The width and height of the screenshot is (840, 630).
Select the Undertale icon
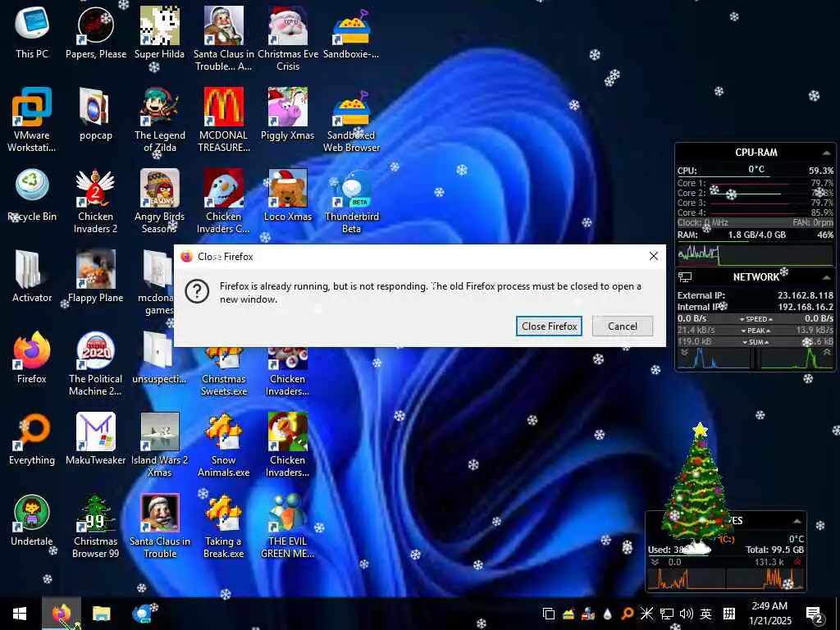pyautogui.click(x=32, y=520)
